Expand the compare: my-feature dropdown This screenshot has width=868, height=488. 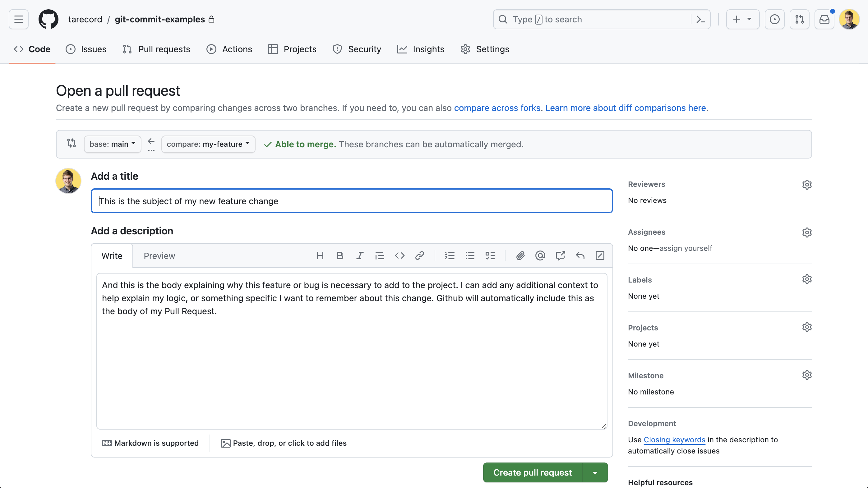tap(208, 144)
